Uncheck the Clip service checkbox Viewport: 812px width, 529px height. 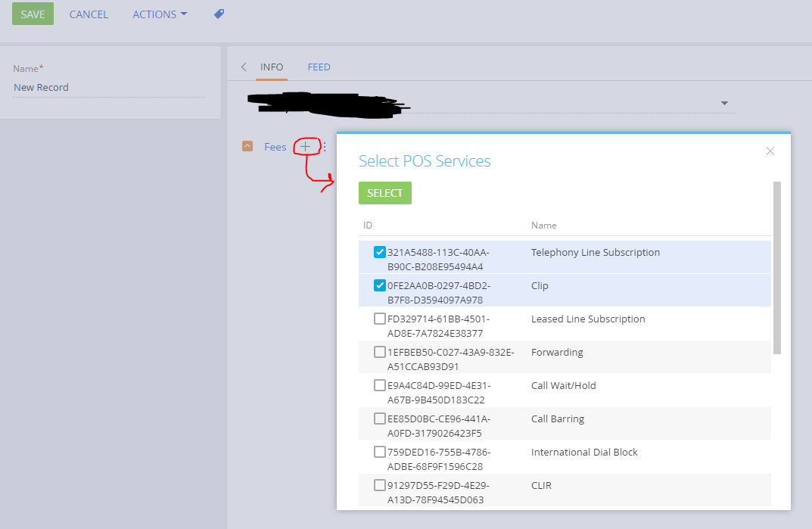(380, 285)
